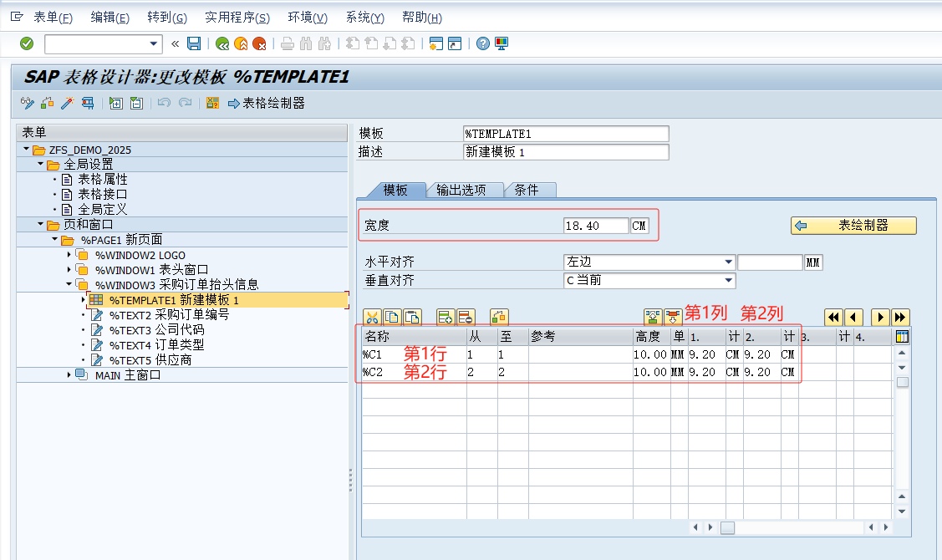Activate the form with the wand icon
This screenshot has width=942, height=560.
coord(67,104)
